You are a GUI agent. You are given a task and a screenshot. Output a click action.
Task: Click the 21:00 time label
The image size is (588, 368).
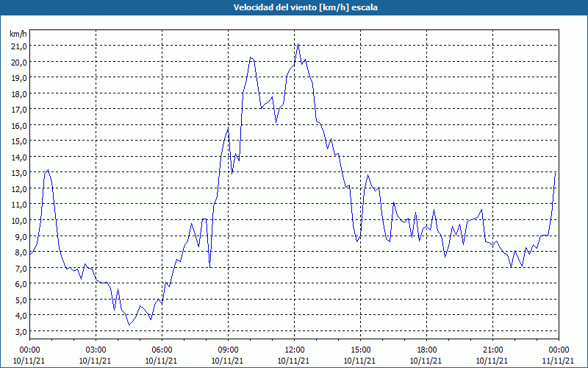[492, 350]
